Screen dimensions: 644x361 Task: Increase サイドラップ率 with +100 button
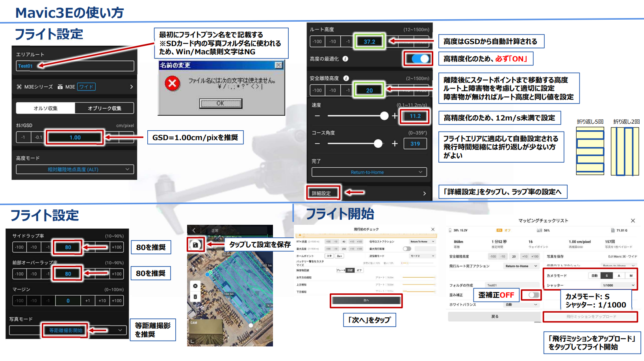(x=117, y=247)
